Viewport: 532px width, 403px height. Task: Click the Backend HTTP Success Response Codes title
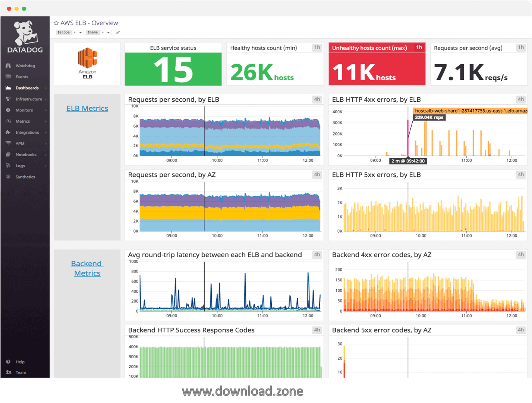coord(191,330)
